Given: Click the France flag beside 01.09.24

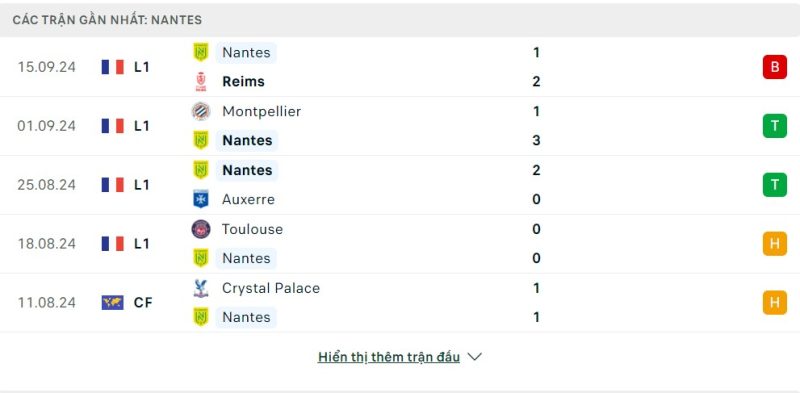Looking at the screenshot, I should point(113,126).
